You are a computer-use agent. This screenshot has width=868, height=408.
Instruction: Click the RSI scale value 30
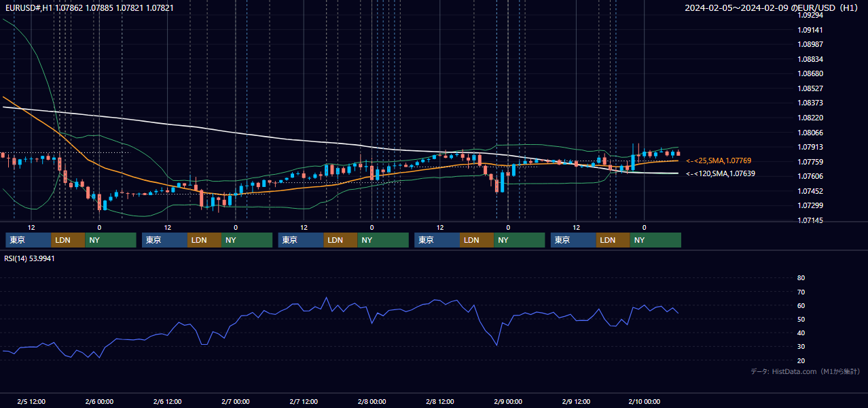801,347
